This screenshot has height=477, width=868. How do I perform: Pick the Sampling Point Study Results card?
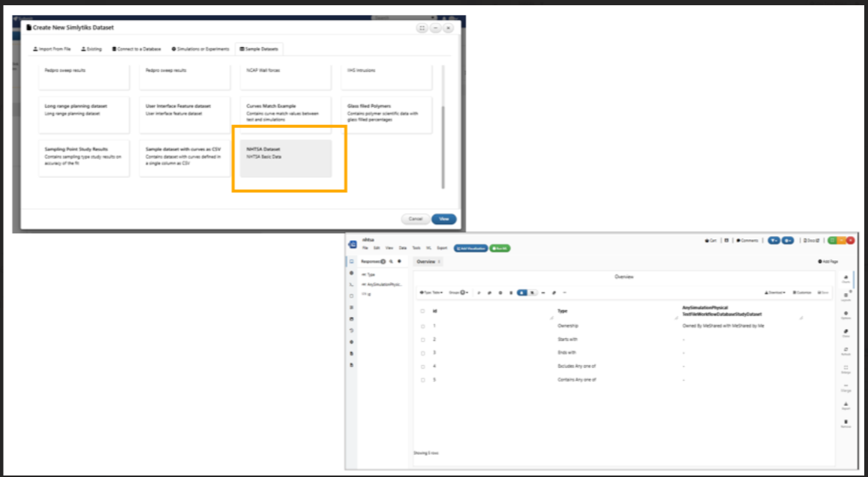[x=84, y=159]
